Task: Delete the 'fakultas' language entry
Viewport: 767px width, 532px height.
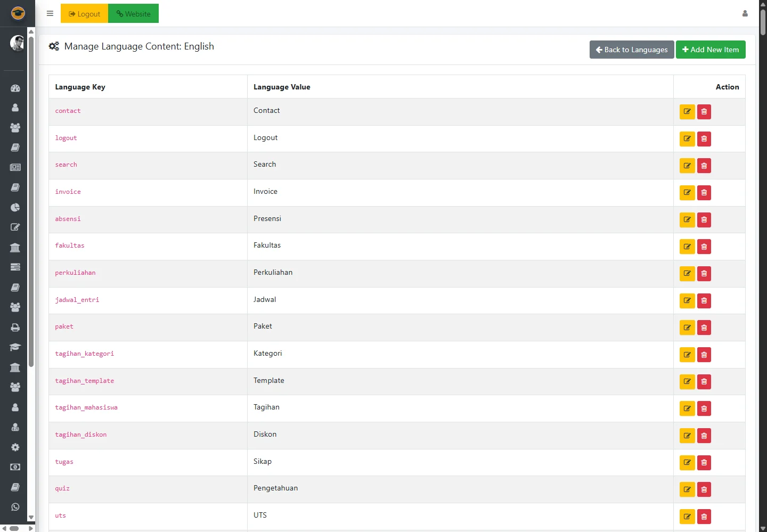Action: (704, 247)
